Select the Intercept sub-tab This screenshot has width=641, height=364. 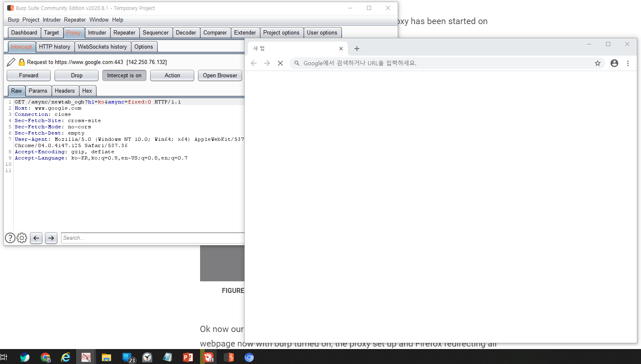click(x=21, y=47)
